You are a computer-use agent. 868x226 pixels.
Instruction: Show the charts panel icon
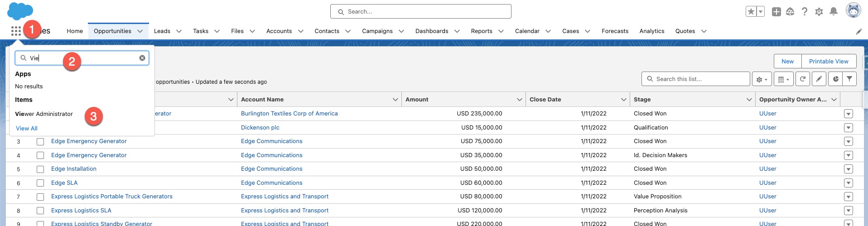pyautogui.click(x=835, y=79)
